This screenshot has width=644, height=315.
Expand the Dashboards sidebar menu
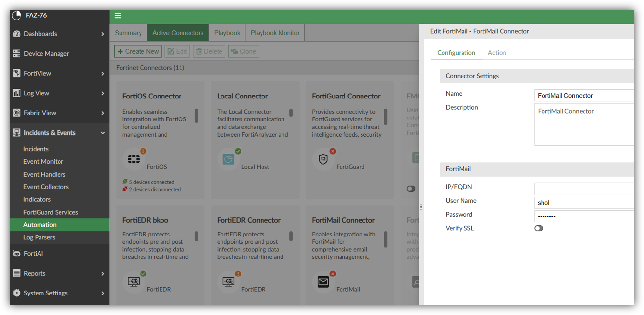coord(60,34)
